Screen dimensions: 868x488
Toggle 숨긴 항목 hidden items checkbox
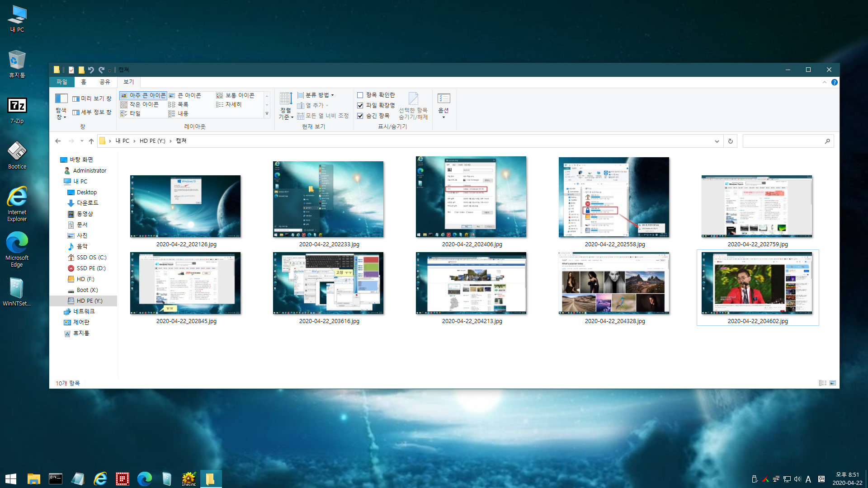(373, 116)
